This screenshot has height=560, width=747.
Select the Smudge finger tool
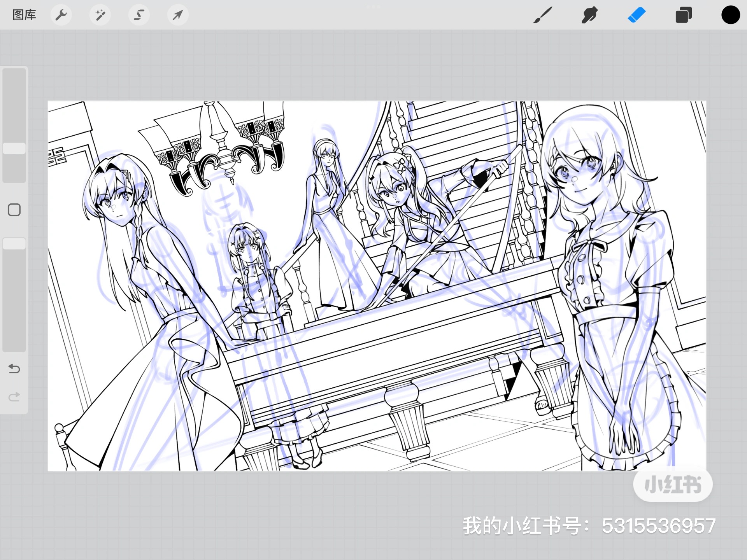(589, 15)
